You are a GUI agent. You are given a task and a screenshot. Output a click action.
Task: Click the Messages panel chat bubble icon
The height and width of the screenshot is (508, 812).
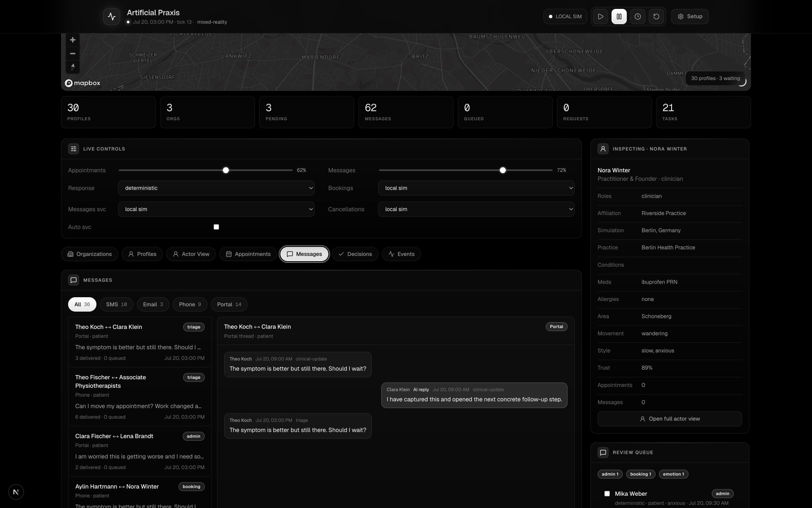[74, 280]
